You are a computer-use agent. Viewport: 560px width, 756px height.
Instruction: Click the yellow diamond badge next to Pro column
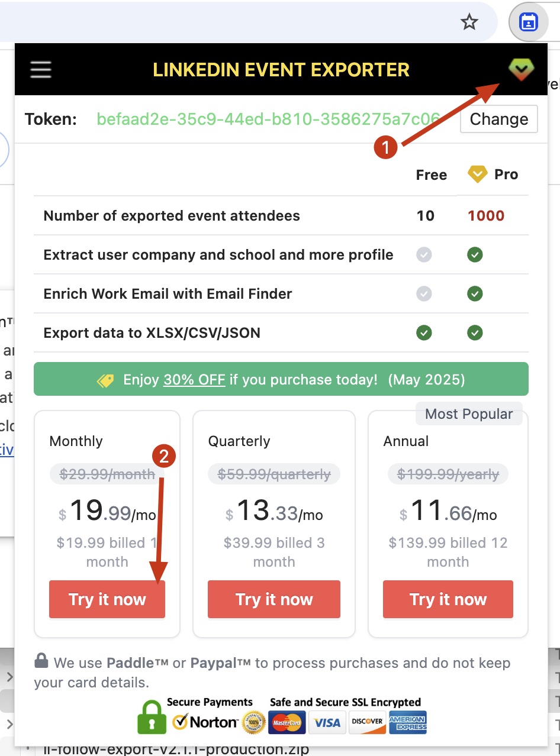(x=477, y=174)
